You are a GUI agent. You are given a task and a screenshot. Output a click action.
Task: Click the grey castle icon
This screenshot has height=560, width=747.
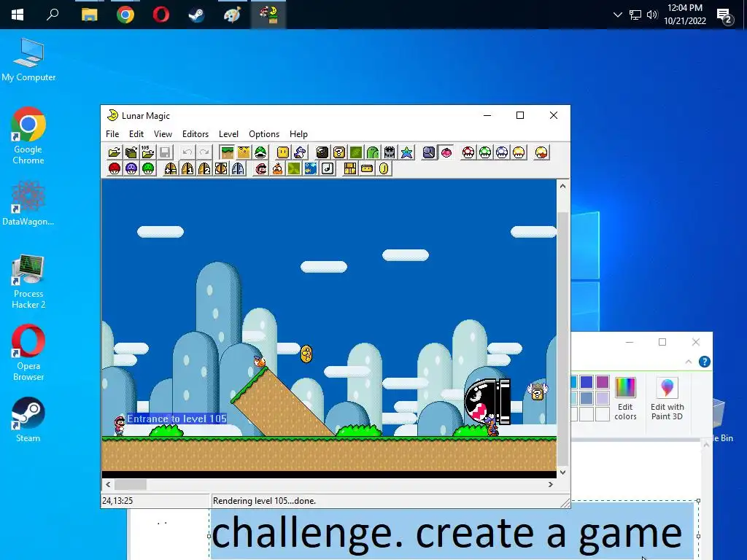390,152
